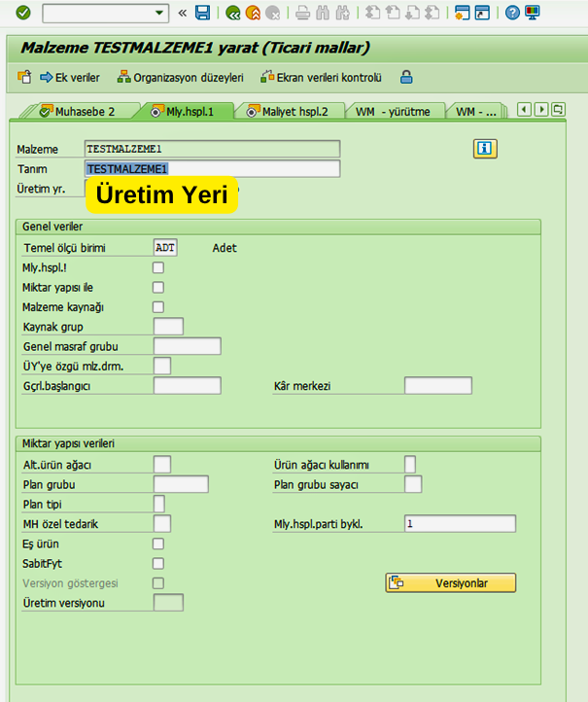Click the padlock icon in application toolbar

(406, 78)
